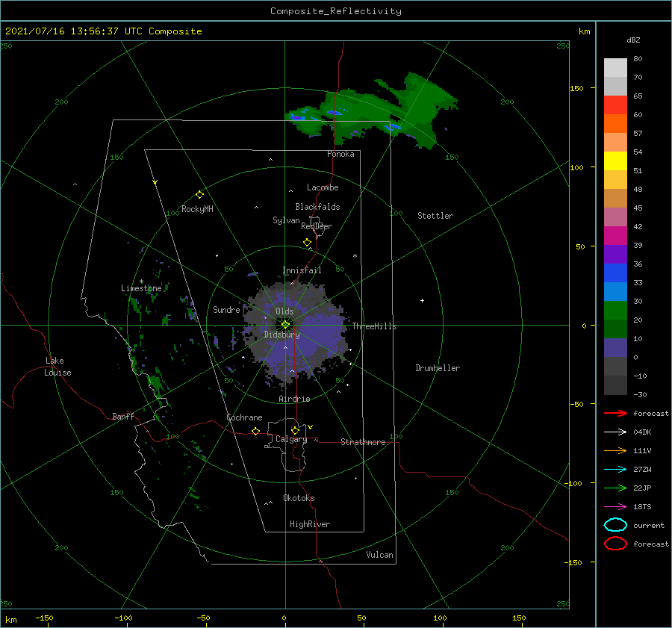Click the green 22JP arrow icon
Image resolution: width=672 pixels, height=628 pixels.
click(615, 488)
